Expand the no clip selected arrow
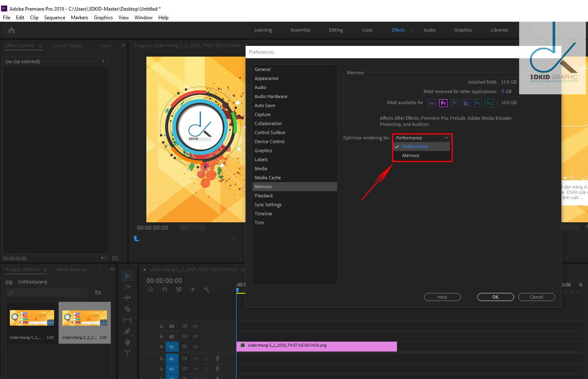The image size is (588, 379). (103, 61)
